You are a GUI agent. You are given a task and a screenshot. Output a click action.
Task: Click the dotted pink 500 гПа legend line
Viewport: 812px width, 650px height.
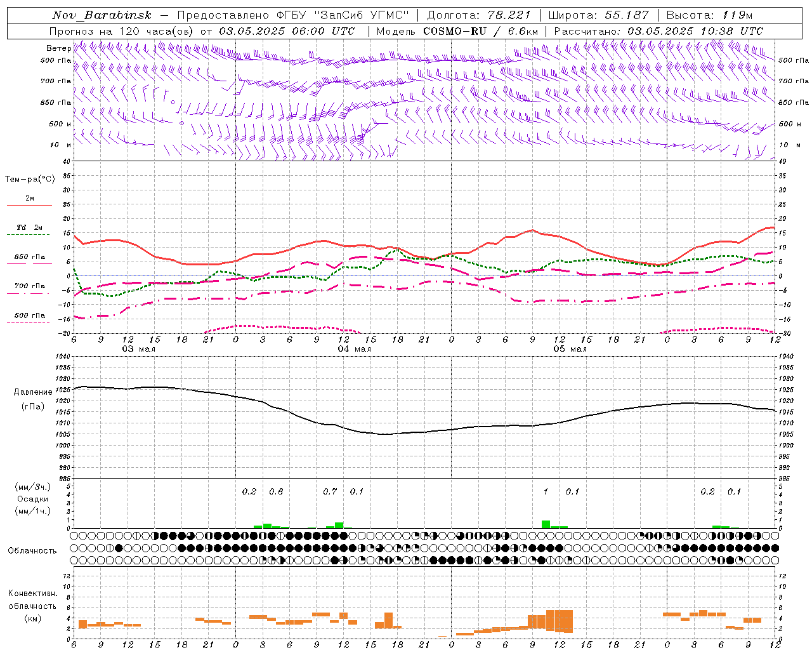(28, 322)
